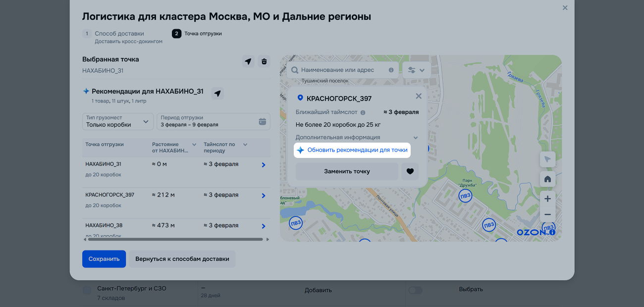Check the Санкт-Петербург и СЗО checkbox
This screenshot has height=307, width=644.
87,290
